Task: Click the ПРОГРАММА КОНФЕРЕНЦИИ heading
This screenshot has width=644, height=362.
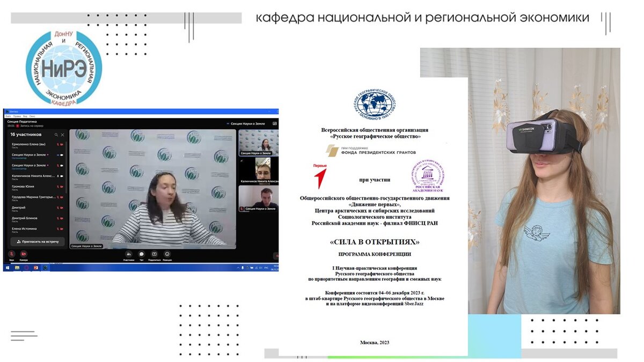Action: coord(375,254)
